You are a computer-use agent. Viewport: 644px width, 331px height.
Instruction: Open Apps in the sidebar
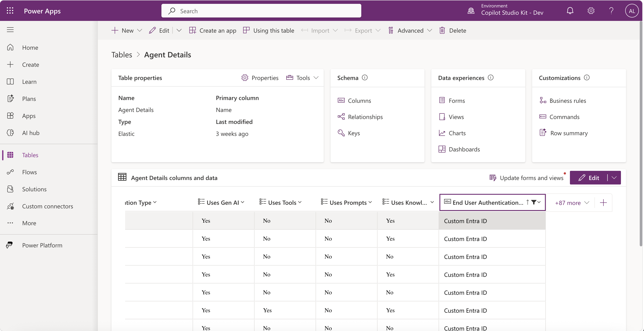pos(29,116)
